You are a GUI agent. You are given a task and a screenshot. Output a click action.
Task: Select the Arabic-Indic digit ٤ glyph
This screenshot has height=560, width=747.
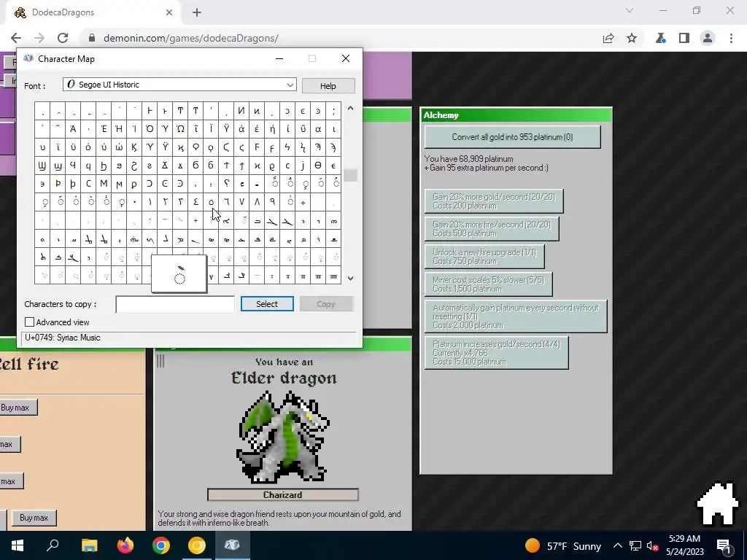[196, 202]
